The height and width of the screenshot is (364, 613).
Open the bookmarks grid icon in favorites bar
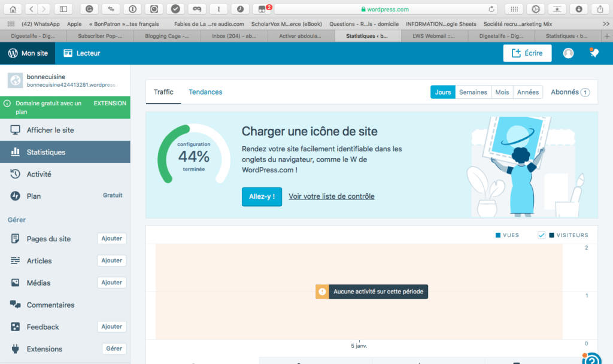tap(11, 24)
